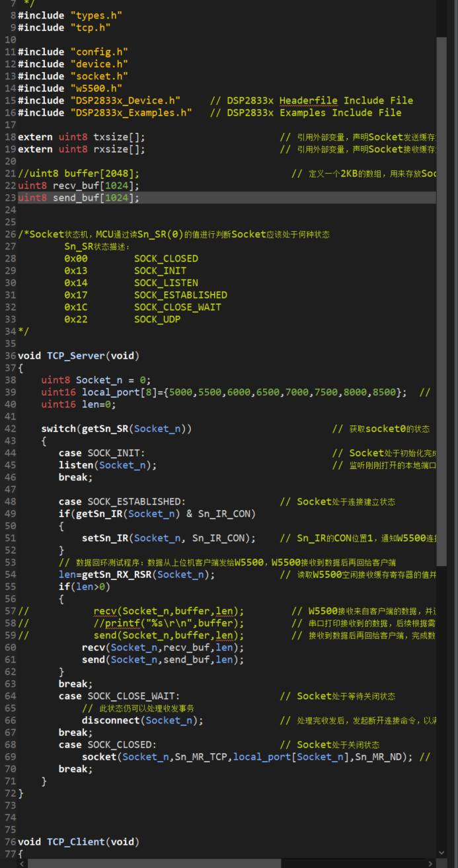Click 'getSn_RX_RSR' function call
This screenshot has width=458, height=868.
(116, 575)
